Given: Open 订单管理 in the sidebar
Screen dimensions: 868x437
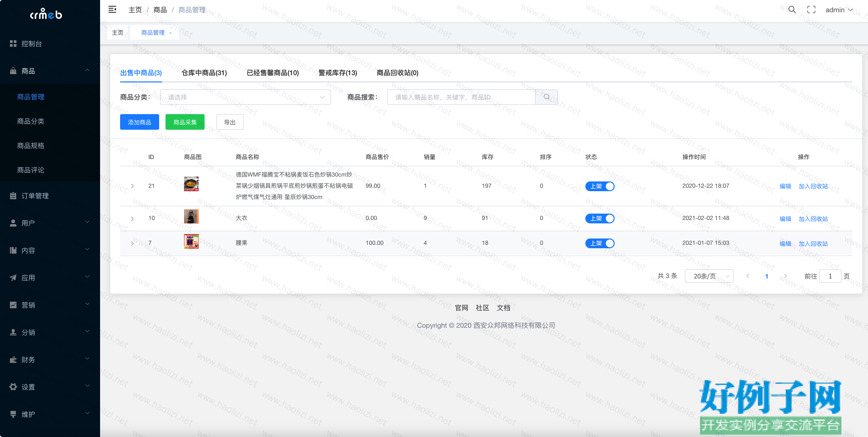Looking at the screenshot, I should coord(35,196).
